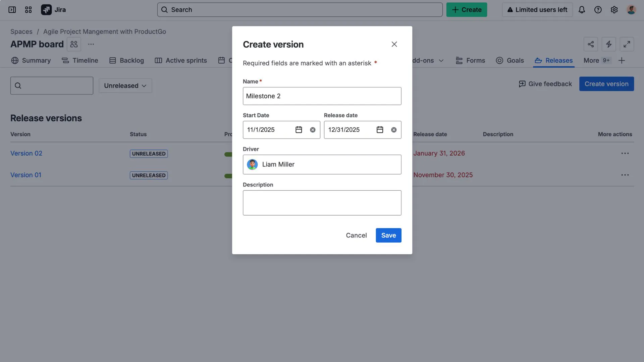644x362 pixels.
Task: Open more actions for Version 02
Action: (625, 153)
